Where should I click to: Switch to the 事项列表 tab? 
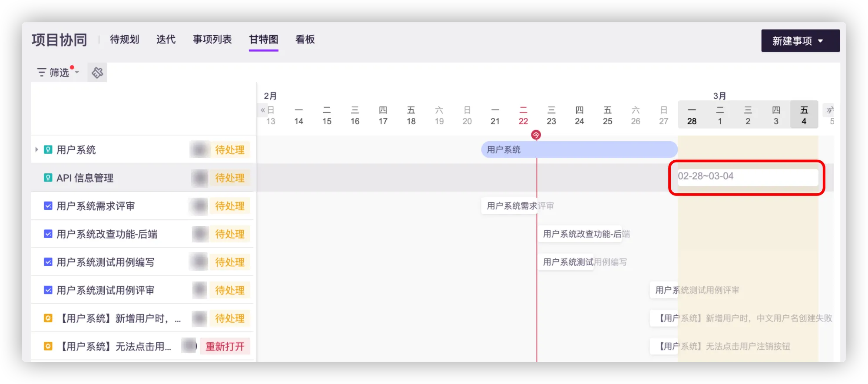212,40
